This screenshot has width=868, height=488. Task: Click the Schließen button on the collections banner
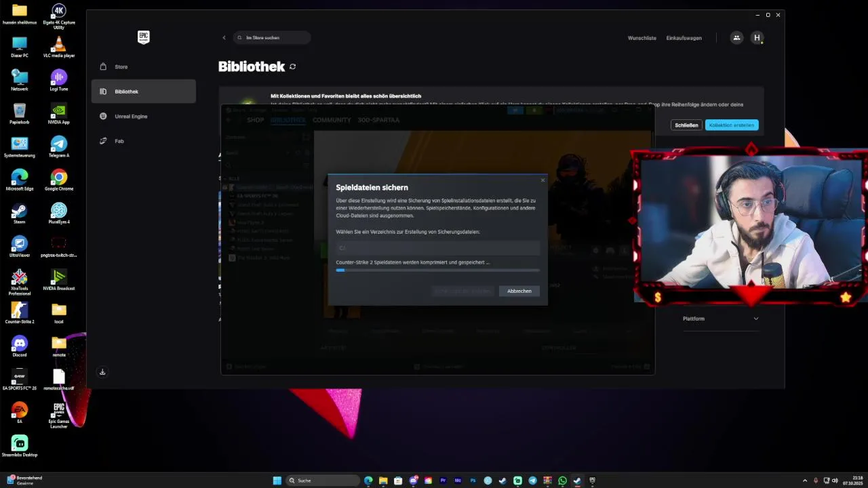click(x=686, y=125)
